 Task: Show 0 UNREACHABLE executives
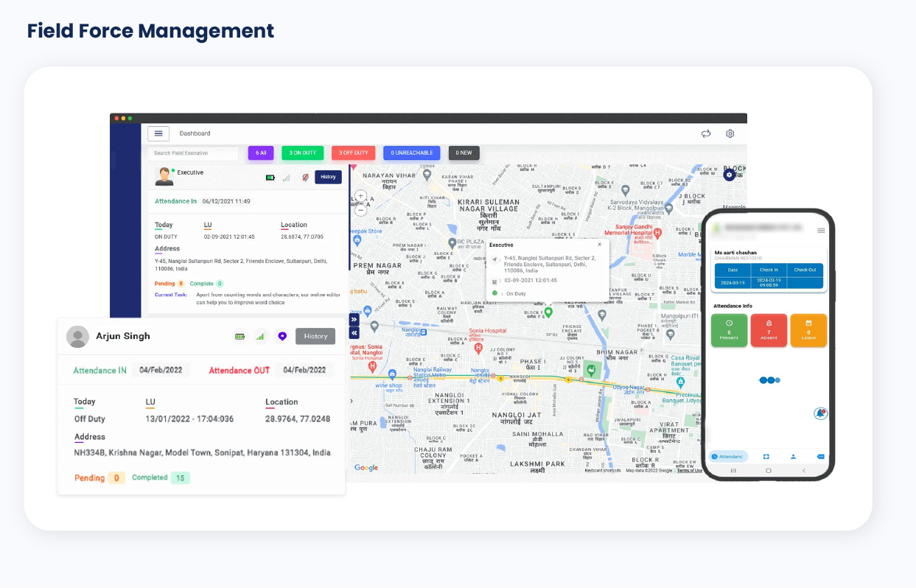pyautogui.click(x=411, y=153)
